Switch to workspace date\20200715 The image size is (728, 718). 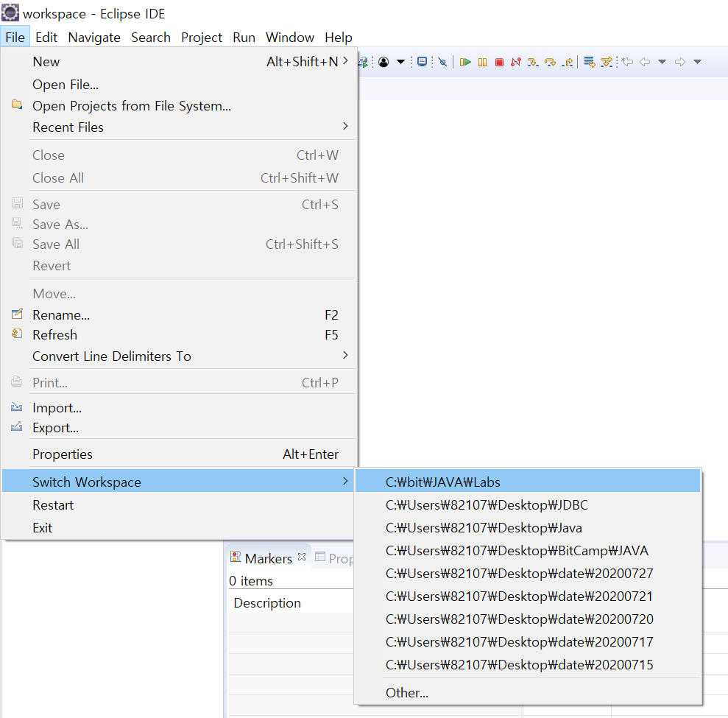click(x=528, y=664)
